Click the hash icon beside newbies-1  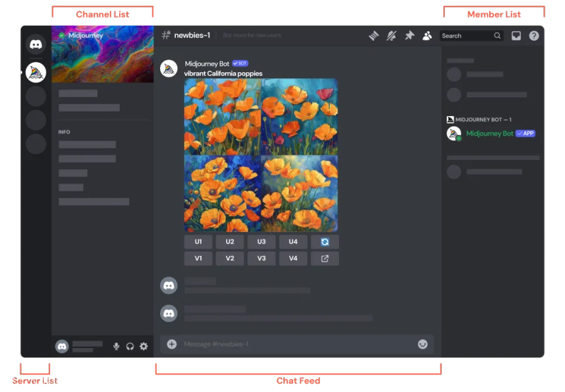166,35
